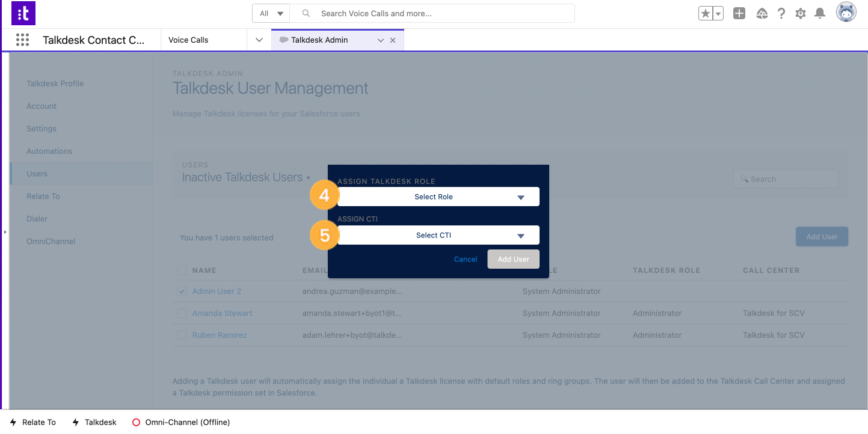Open the favorites list dropdown arrow
Viewport: 868px width, 434px height.
[718, 13]
